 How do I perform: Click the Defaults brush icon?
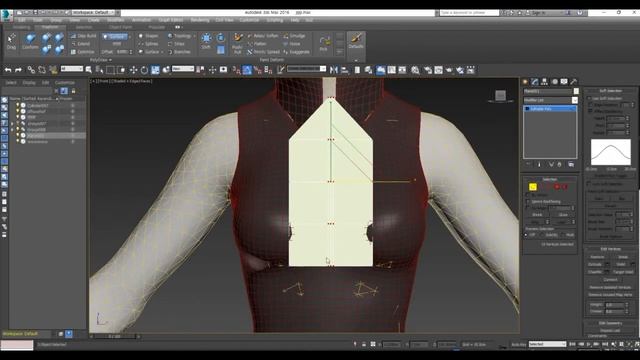(356, 41)
